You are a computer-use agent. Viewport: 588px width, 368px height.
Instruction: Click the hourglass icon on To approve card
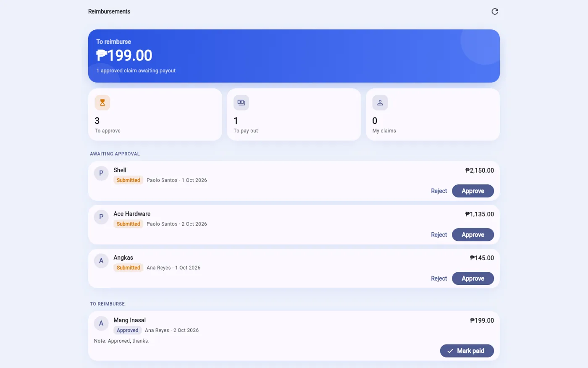click(x=102, y=103)
